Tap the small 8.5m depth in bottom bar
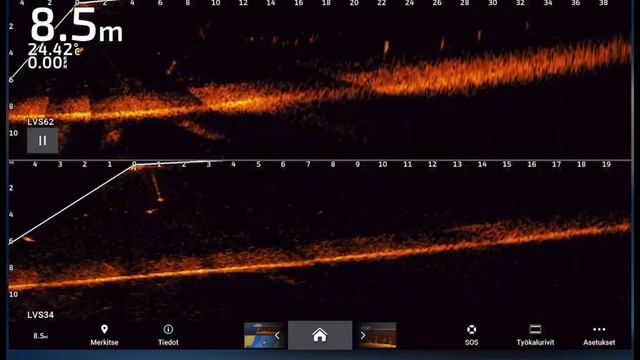The width and height of the screenshot is (640, 360). click(x=40, y=336)
